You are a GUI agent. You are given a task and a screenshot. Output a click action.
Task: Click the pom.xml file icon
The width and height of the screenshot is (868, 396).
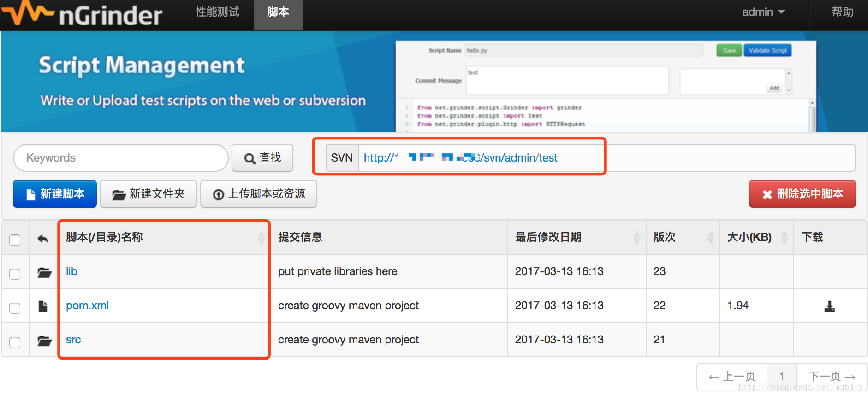coord(43,306)
